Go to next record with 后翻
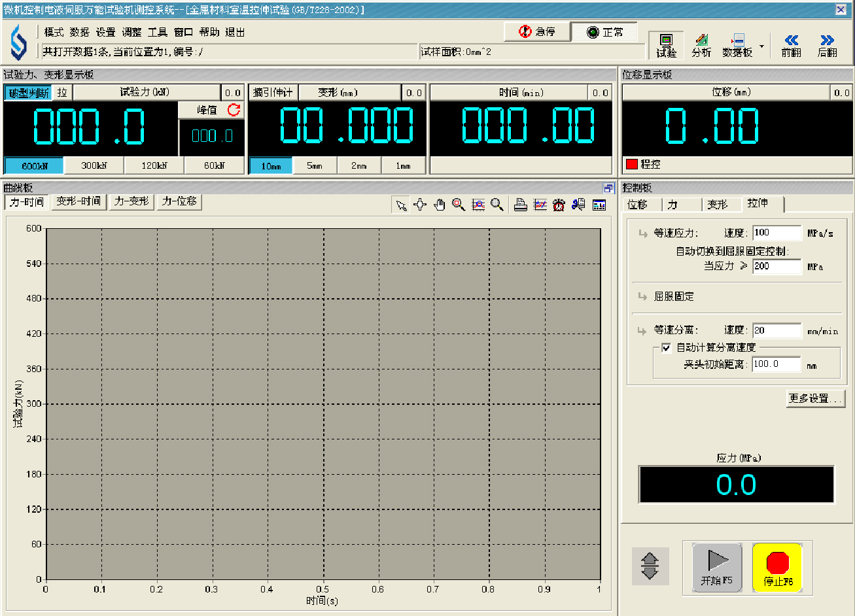The image size is (855, 616). (827, 45)
